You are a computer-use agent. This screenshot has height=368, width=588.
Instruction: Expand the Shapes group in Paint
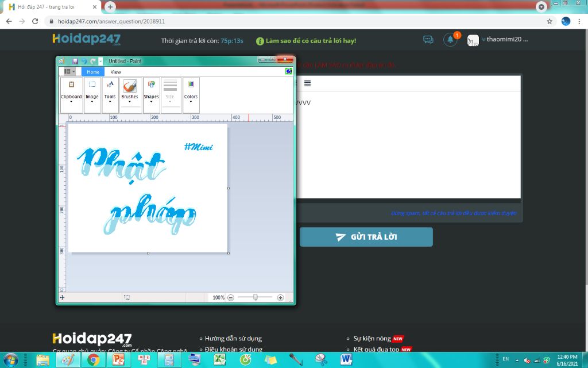coord(151,95)
